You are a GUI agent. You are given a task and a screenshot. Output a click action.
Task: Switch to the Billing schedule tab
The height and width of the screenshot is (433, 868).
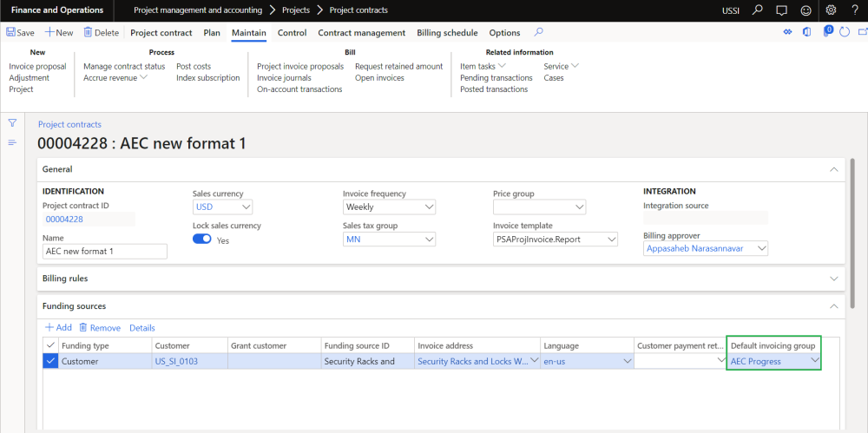[x=447, y=33]
